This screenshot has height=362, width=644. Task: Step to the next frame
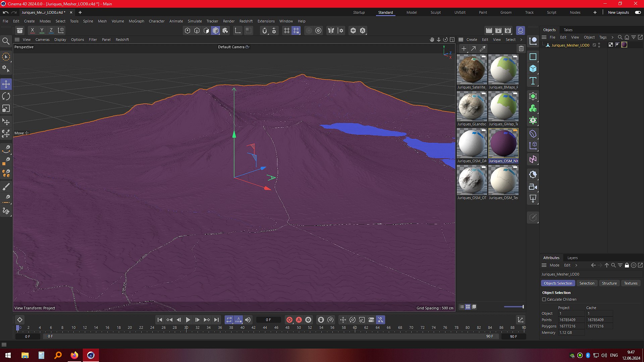(197, 320)
